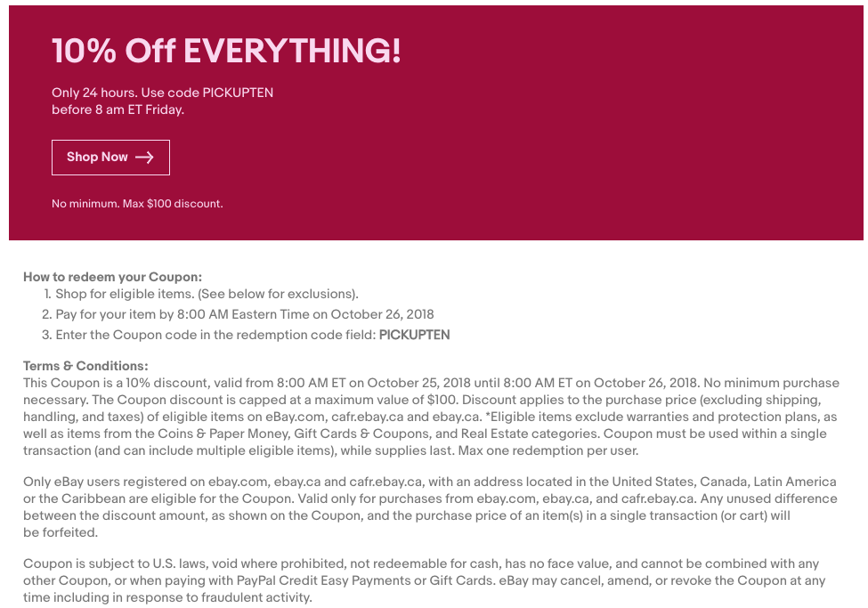Click the "Terms & Conditions:" heading

[x=85, y=366]
